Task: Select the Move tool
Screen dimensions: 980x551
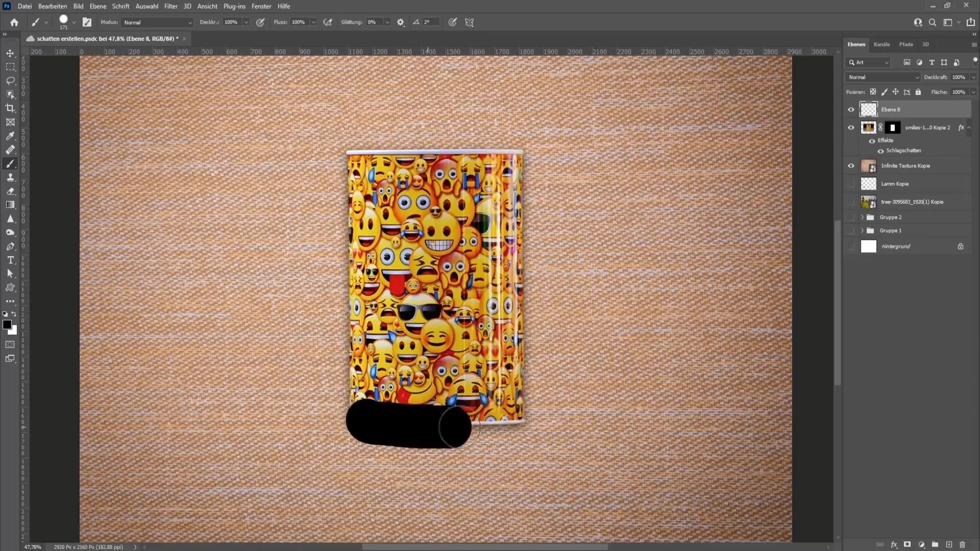Action: (x=10, y=53)
